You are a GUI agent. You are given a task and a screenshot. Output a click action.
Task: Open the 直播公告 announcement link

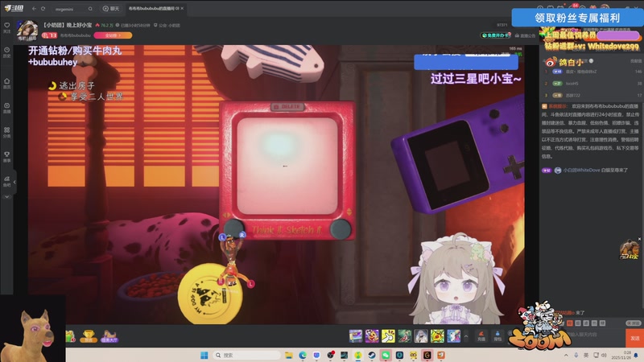click(526, 35)
